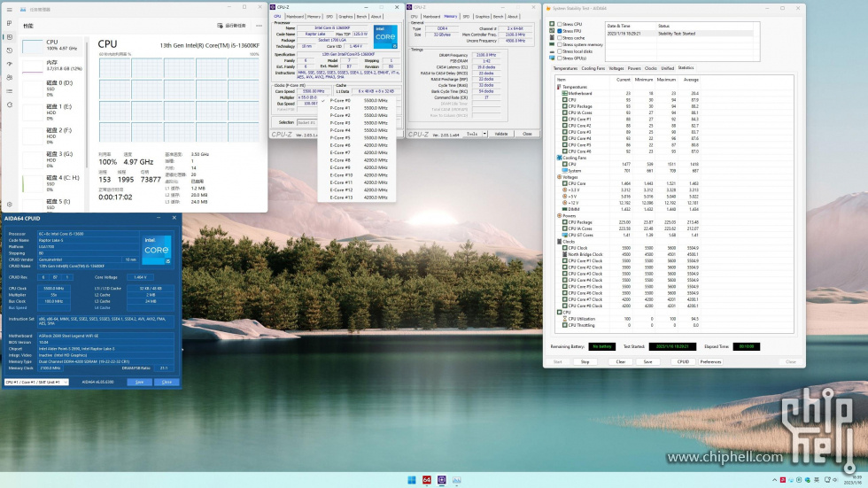Open Users icon in Task Manager sidebar
The width and height of the screenshot is (868, 488).
10,77
